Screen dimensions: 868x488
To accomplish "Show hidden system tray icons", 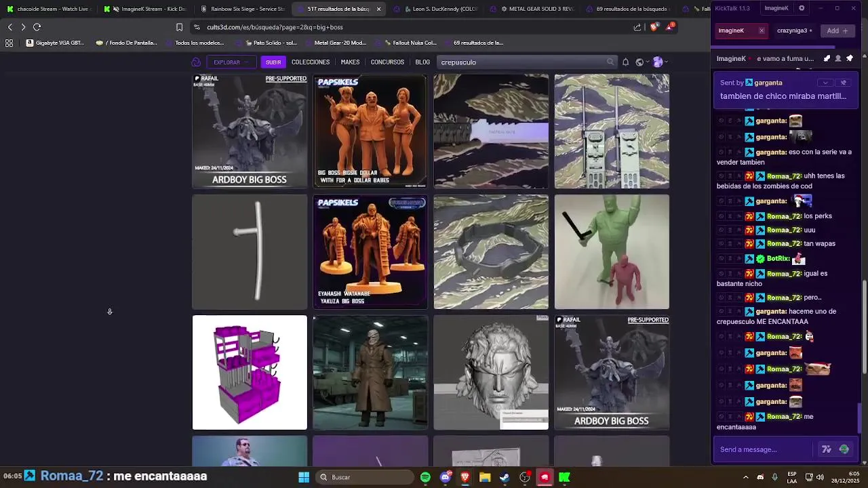I will (x=745, y=477).
